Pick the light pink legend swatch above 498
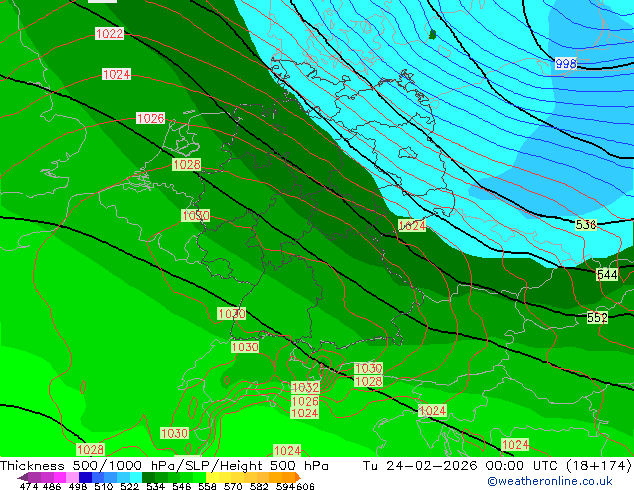634x490 pixels. click(x=72, y=477)
